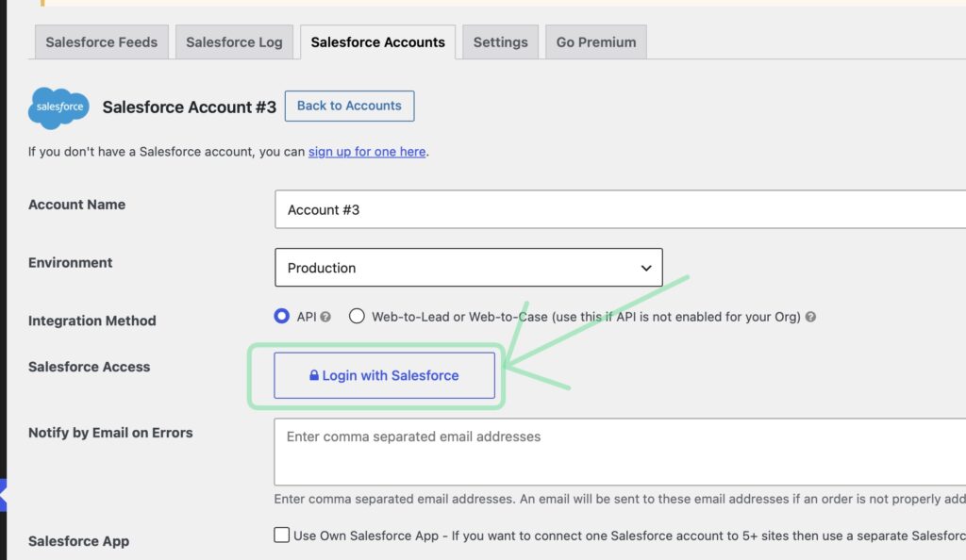Click the Integration Method label
Image resolution: width=966 pixels, height=560 pixels.
[x=92, y=321]
